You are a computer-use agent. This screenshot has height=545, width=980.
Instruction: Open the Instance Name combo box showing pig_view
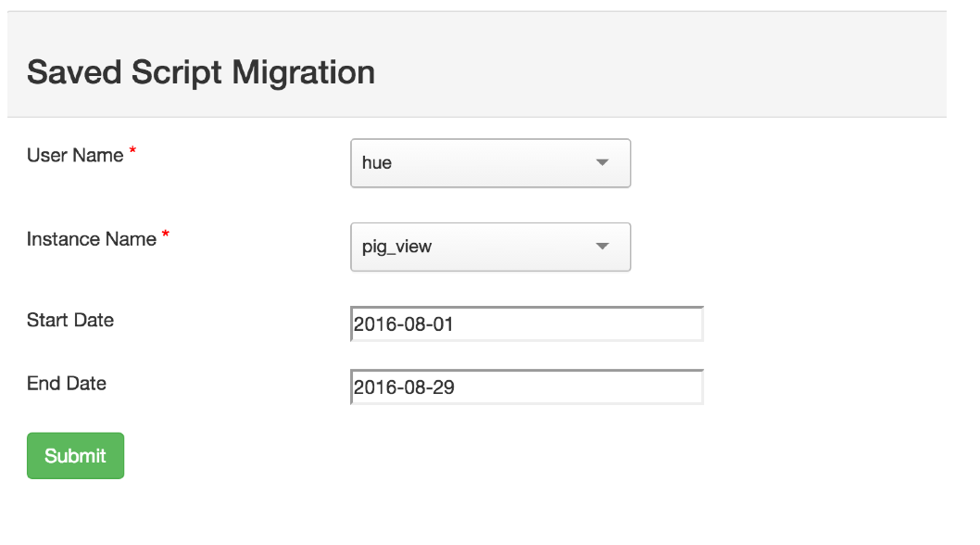coord(490,247)
